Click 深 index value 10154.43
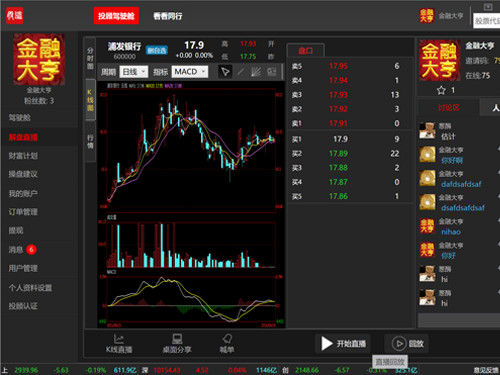The width and height of the screenshot is (500, 375). coord(167,370)
